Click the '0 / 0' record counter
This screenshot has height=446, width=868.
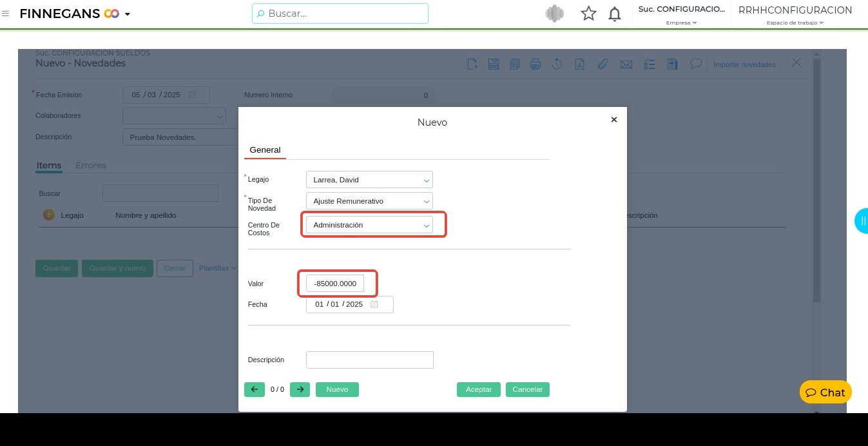click(x=277, y=389)
